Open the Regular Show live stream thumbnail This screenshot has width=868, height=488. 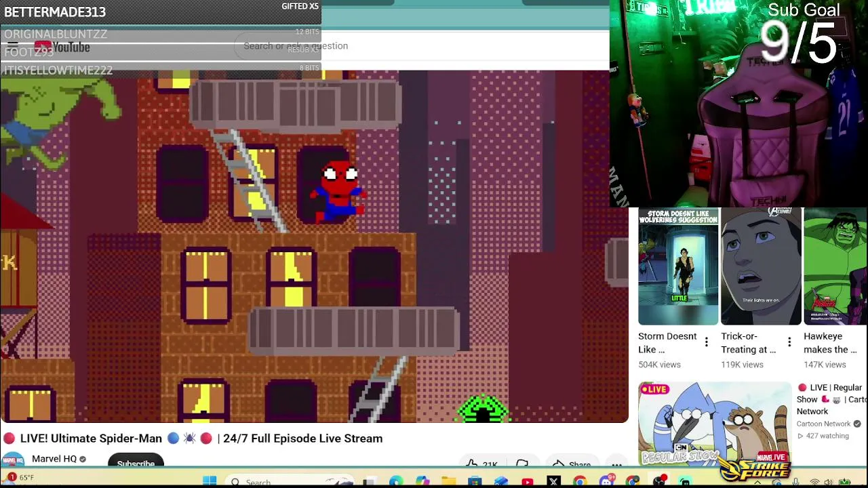click(715, 424)
